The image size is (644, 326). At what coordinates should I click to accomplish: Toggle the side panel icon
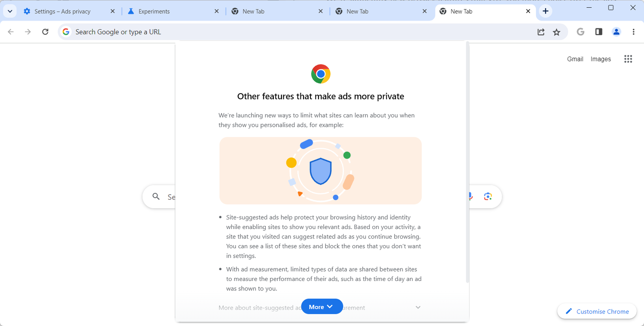click(599, 32)
